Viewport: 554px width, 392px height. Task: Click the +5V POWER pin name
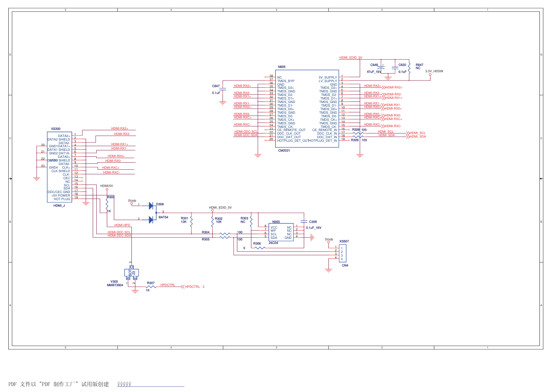tap(61, 196)
